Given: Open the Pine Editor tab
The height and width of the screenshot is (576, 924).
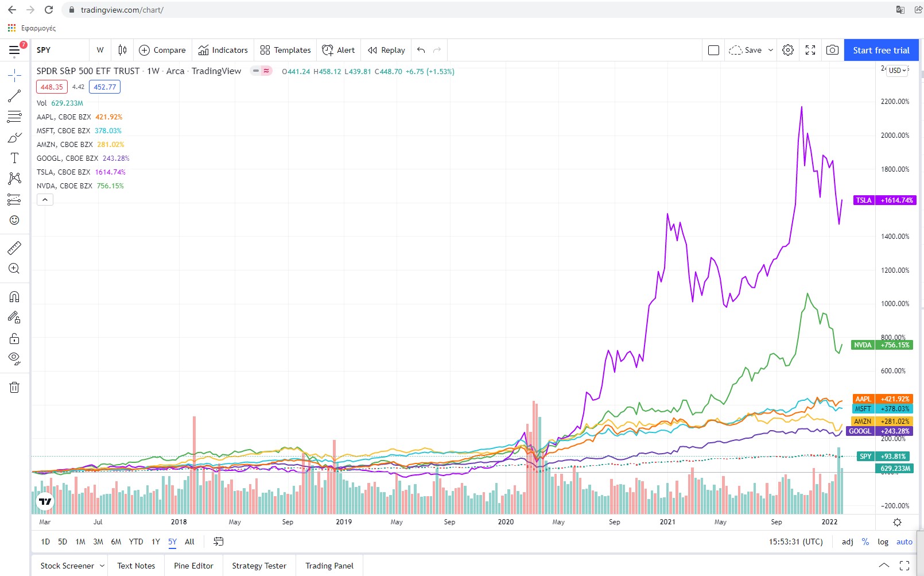Looking at the screenshot, I should pyautogui.click(x=193, y=566).
